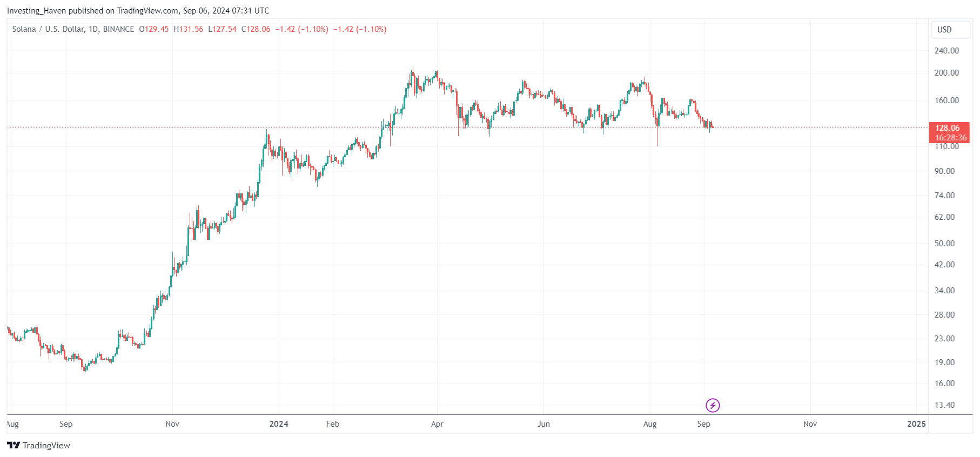Click the Solana / U.S. Dollar symbol title

pyautogui.click(x=73, y=29)
